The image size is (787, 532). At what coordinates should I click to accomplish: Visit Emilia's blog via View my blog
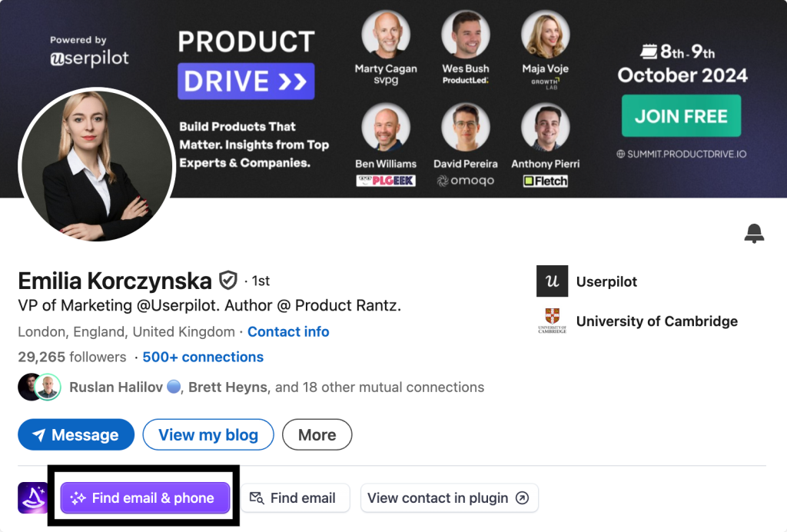coord(208,434)
